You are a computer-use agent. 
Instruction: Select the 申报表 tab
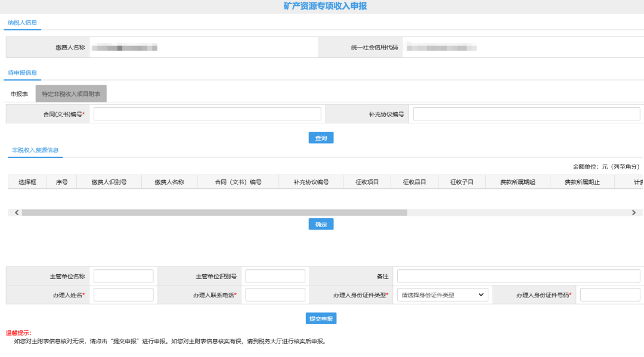coord(20,94)
